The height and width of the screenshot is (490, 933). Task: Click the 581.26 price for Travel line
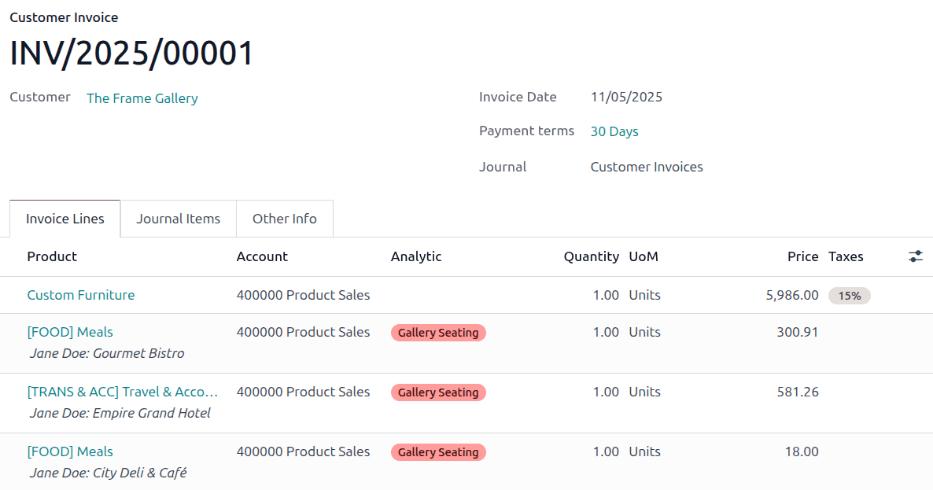coord(797,392)
